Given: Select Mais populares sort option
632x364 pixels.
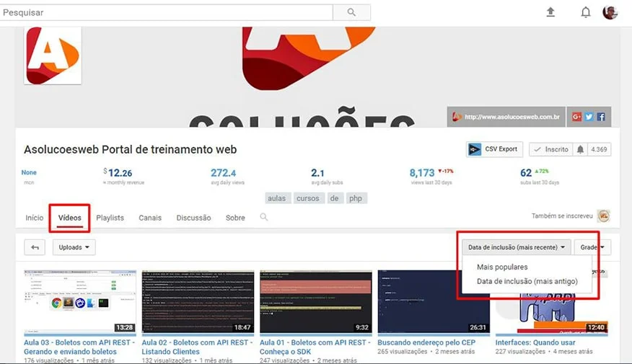Looking at the screenshot, I should 502,267.
